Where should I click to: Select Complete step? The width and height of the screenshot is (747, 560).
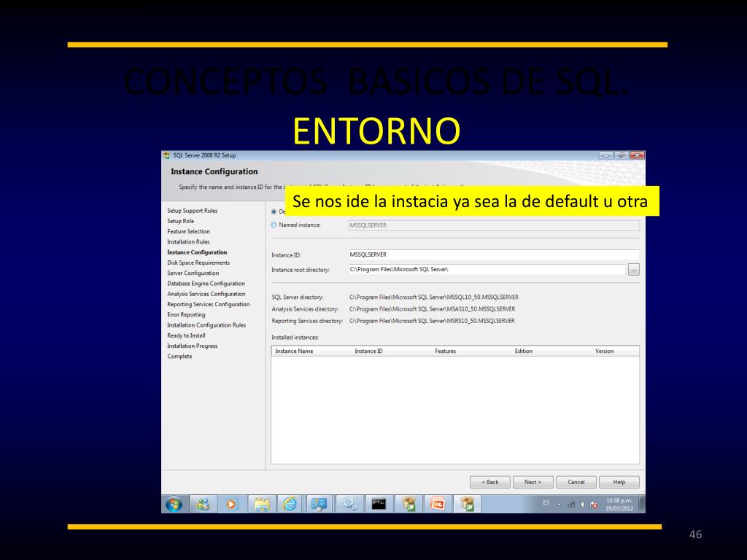(x=179, y=356)
